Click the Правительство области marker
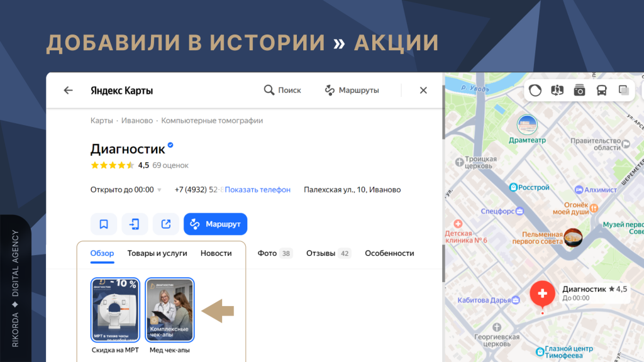Screen dimensions: 644x362 (x=626, y=144)
